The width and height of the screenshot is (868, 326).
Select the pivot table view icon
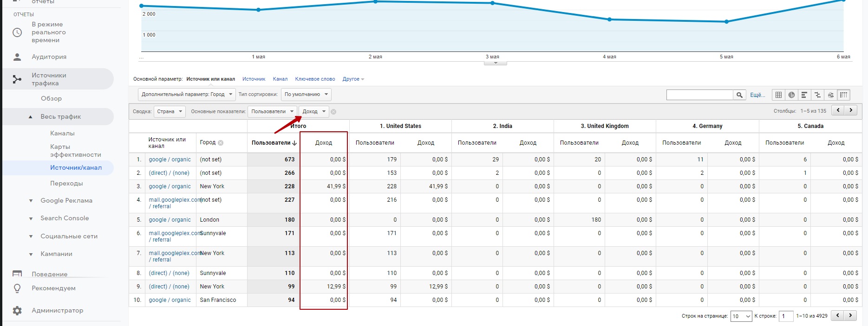(843, 95)
